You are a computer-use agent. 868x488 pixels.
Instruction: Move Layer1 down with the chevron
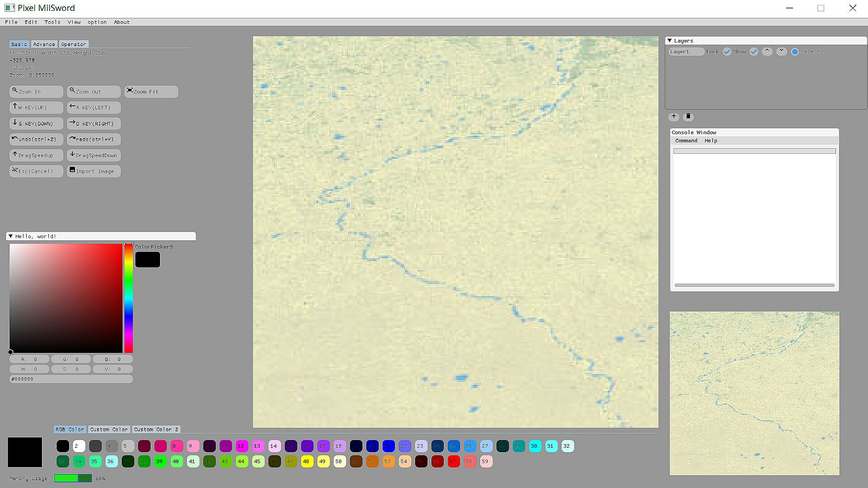point(782,52)
